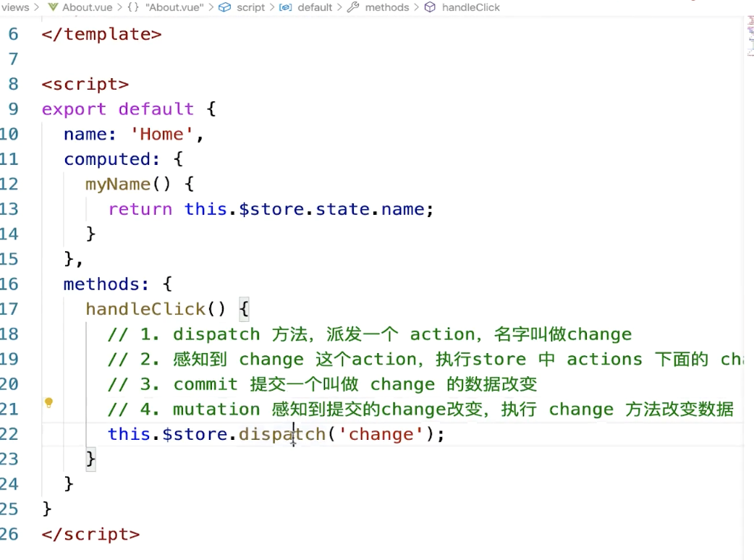Screen dimensions: 754x560
Task: Click comment line '3. commit 提交一个叫做'
Action: [322, 384]
